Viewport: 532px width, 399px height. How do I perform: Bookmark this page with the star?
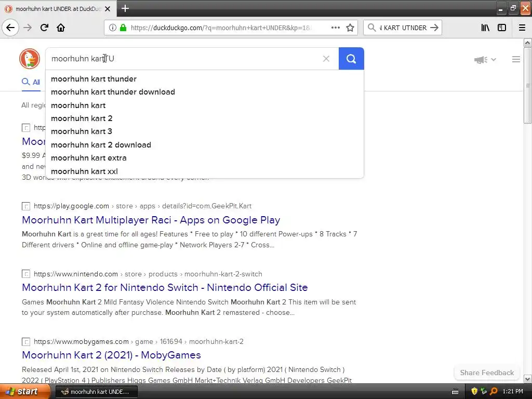pyautogui.click(x=350, y=28)
